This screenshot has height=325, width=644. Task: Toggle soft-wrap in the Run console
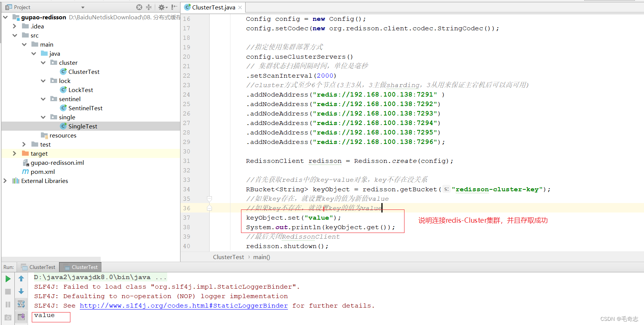[21, 304]
